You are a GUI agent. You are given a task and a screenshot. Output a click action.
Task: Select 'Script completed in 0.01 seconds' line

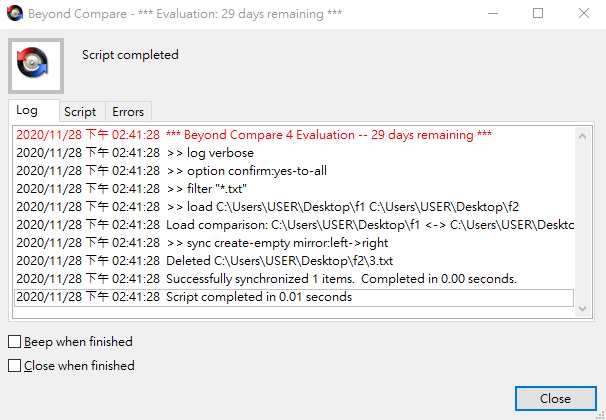pos(258,297)
